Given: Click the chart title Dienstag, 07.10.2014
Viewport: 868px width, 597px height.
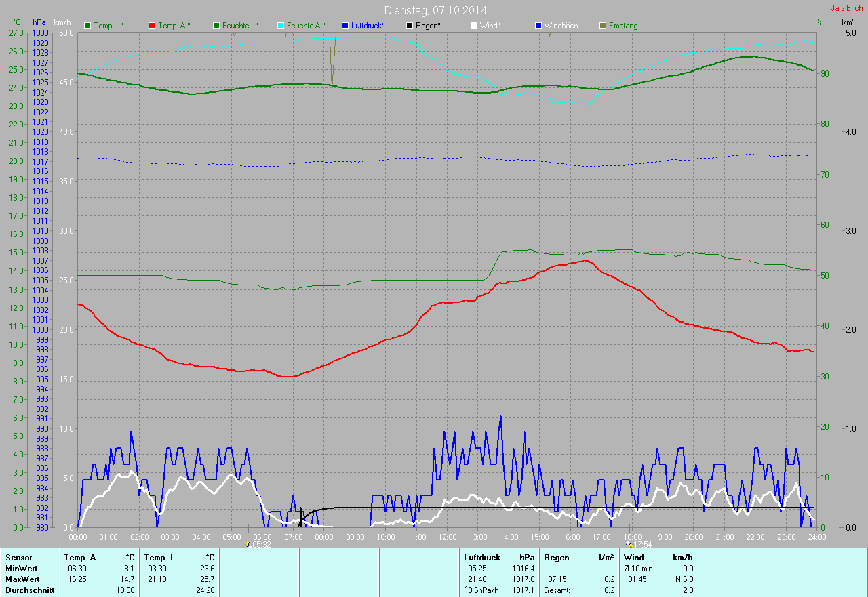Looking at the screenshot, I should [435, 10].
